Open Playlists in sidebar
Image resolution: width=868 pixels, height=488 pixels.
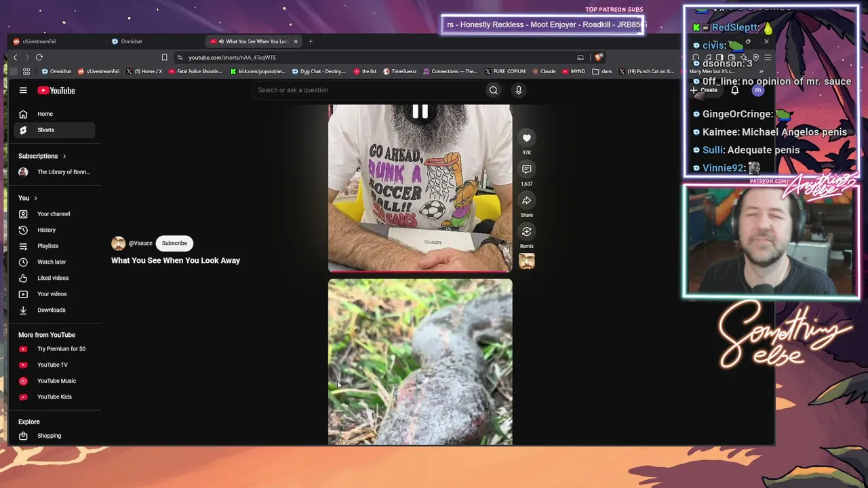click(54, 246)
